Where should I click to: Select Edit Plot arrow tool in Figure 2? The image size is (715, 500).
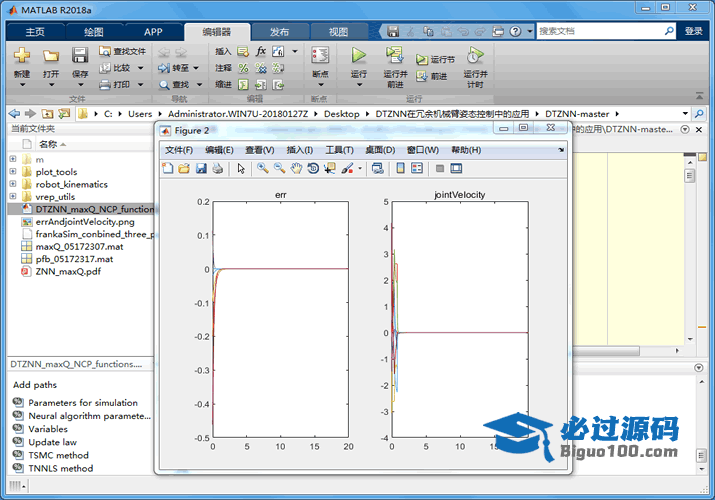(241, 168)
